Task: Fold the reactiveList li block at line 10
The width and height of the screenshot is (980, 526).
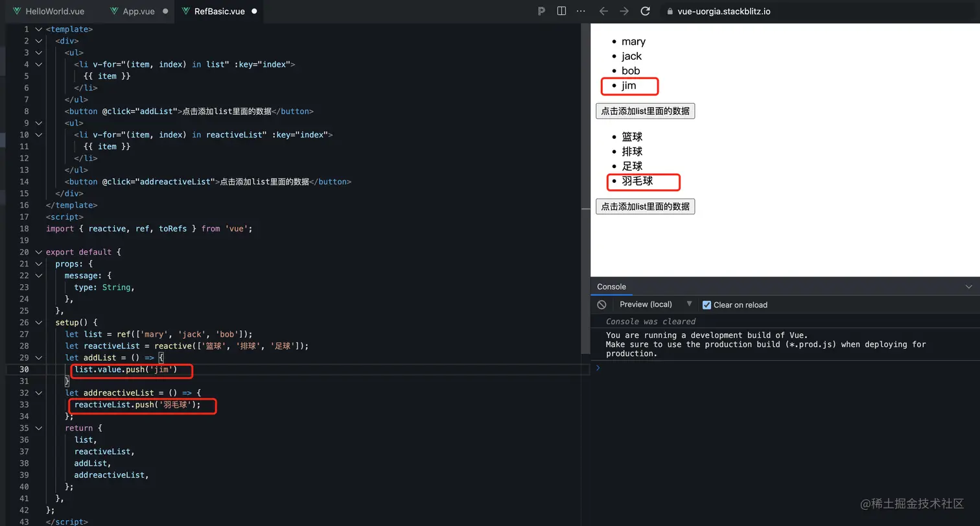Action: coord(39,135)
